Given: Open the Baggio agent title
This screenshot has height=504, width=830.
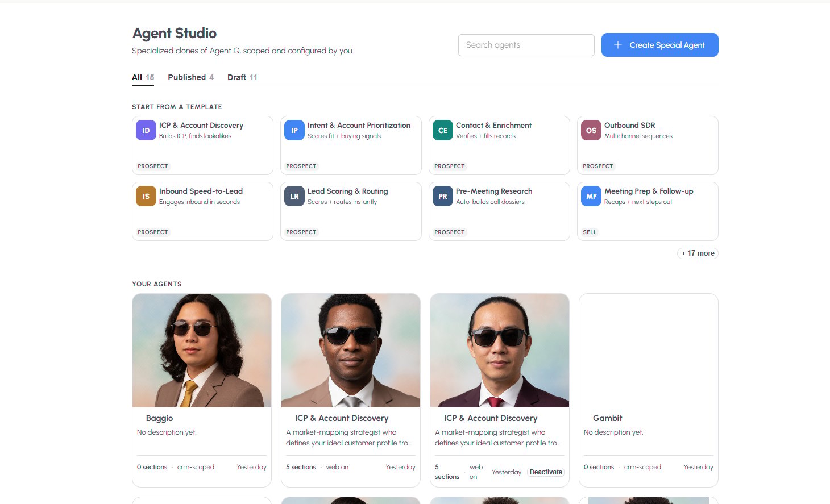Looking at the screenshot, I should 159,418.
